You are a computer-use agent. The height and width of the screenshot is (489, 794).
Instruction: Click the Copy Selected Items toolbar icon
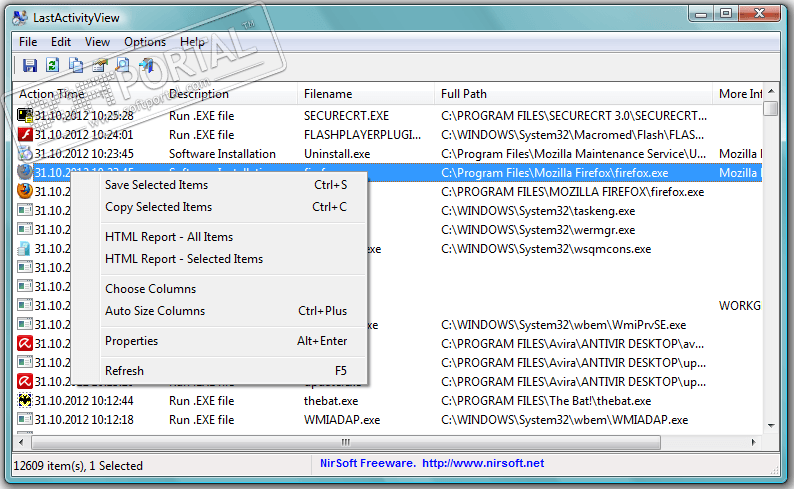tap(76, 65)
